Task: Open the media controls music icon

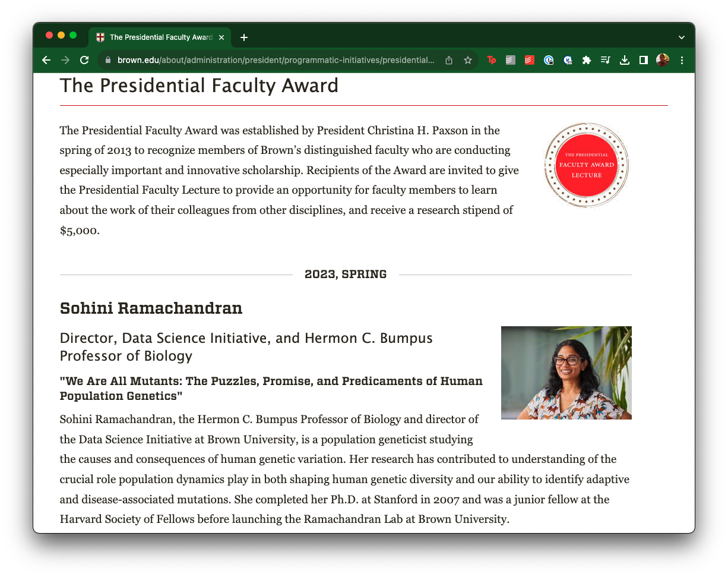Action: [605, 60]
